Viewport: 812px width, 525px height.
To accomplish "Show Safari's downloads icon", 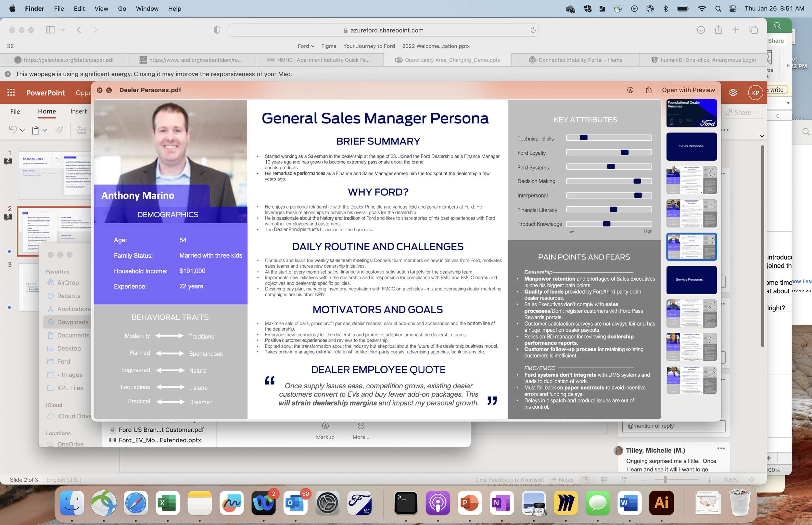I will 701,30.
